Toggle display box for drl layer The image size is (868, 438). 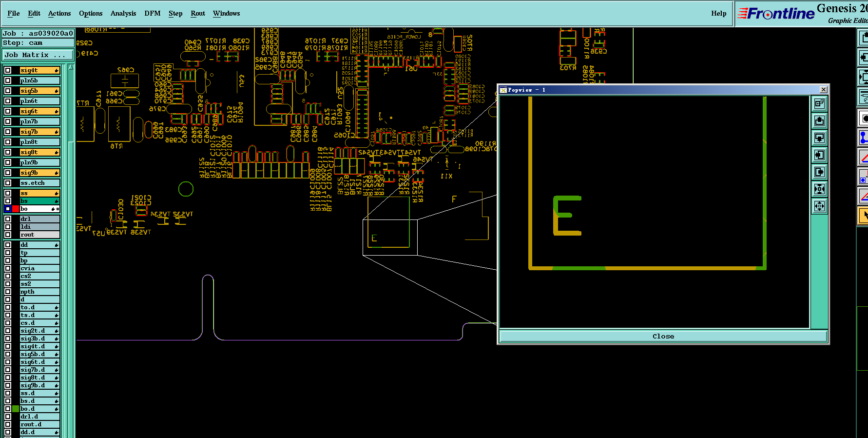point(8,219)
